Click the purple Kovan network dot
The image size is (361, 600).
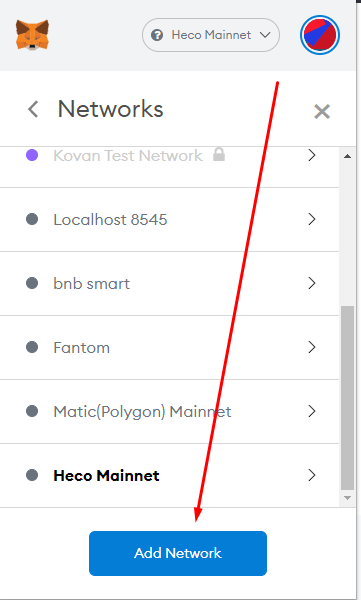pyautogui.click(x=32, y=155)
